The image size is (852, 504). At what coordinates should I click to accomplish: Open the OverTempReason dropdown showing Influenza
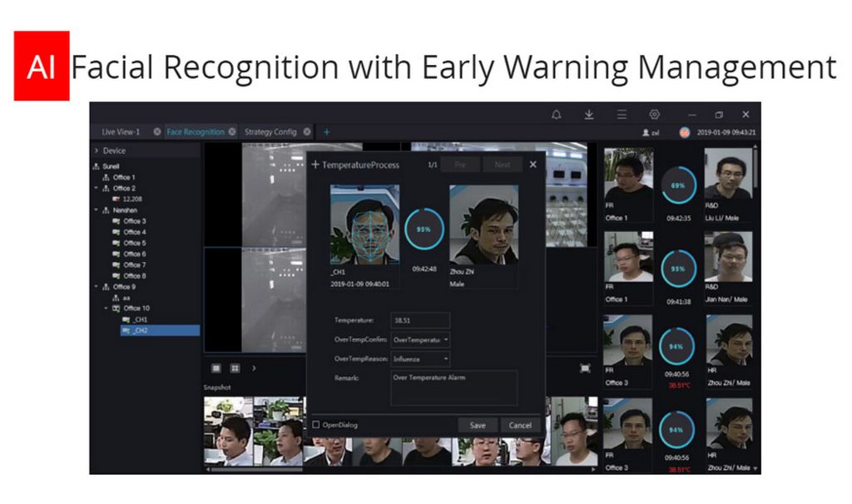(x=420, y=358)
